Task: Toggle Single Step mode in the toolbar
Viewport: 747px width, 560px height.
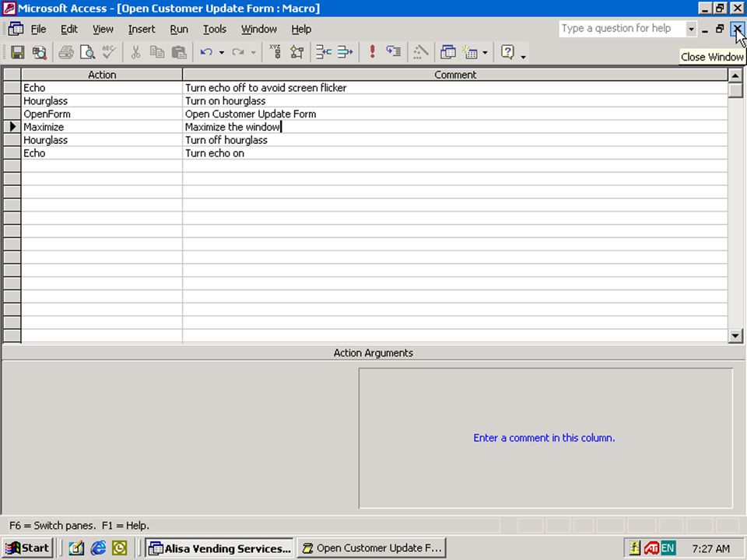Action: coord(394,52)
